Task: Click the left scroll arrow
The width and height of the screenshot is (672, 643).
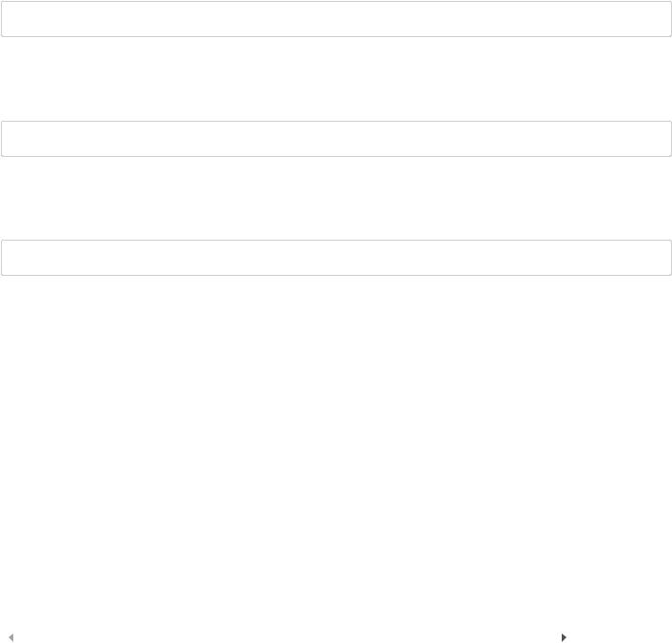Action: (11, 637)
